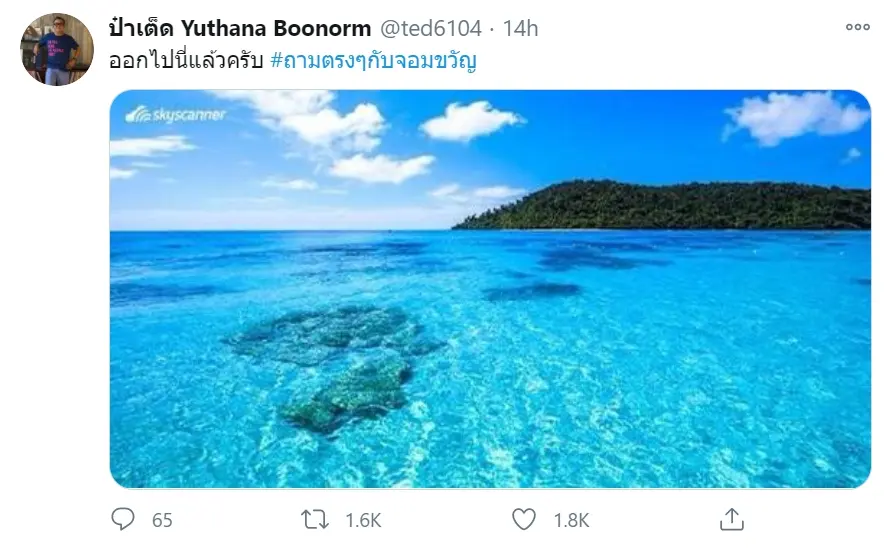Click the author's round profile avatar

(x=57, y=50)
